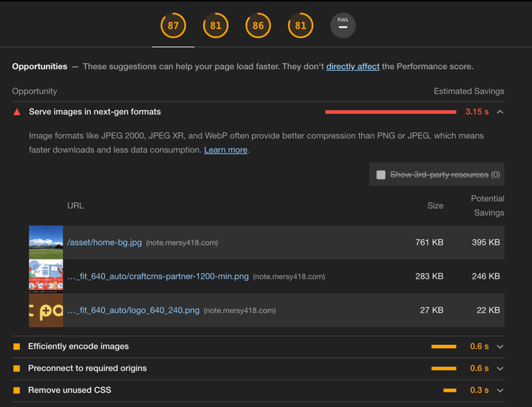Expand the Remove unused CSS chevron
This screenshot has width=532, height=407.
pyautogui.click(x=500, y=390)
